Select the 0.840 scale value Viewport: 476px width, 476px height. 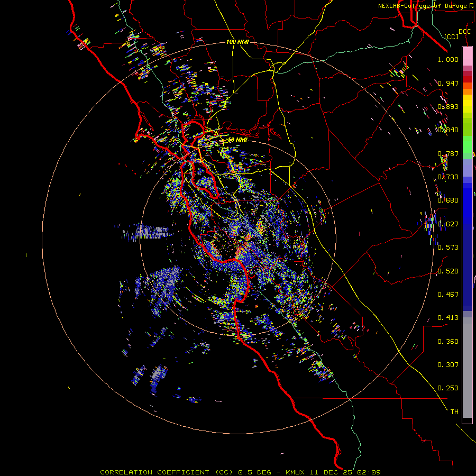448,130
